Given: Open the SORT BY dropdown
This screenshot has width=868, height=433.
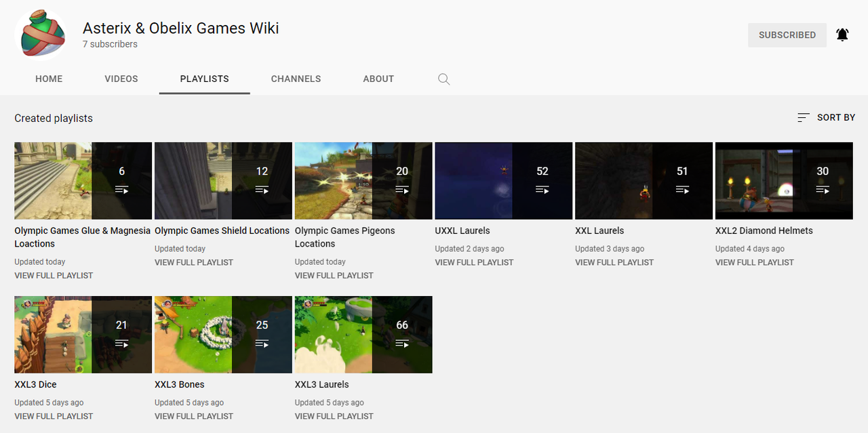Looking at the screenshot, I should 827,117.
